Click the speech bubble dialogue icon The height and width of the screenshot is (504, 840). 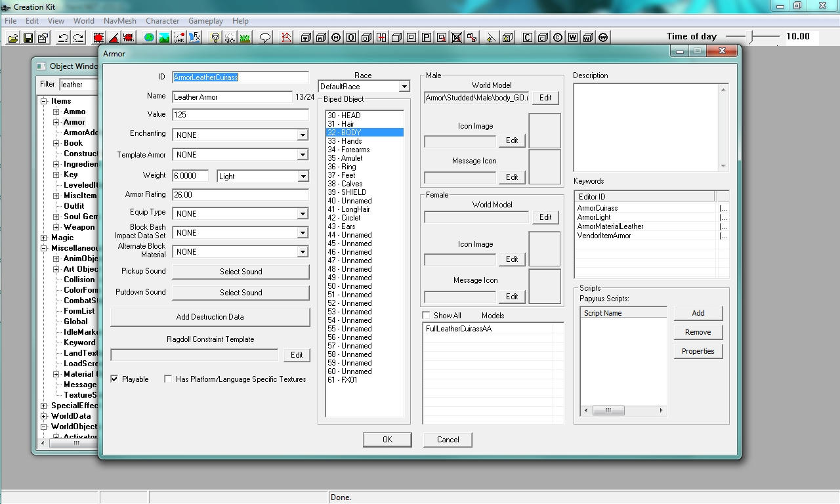265,38
